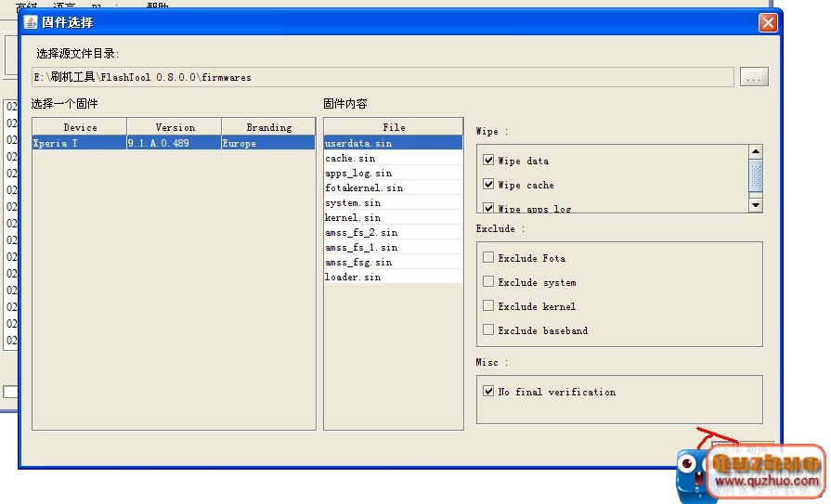Select system.sin in file list

[x=394, y=202]
